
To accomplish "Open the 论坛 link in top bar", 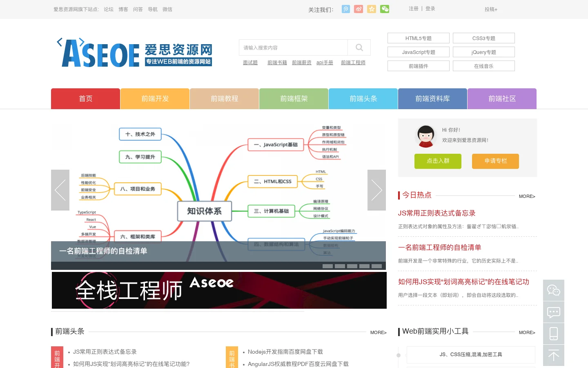I will pos(109,9).
